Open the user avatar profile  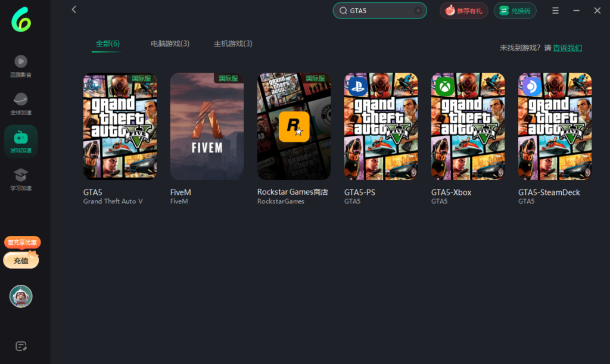21,296
